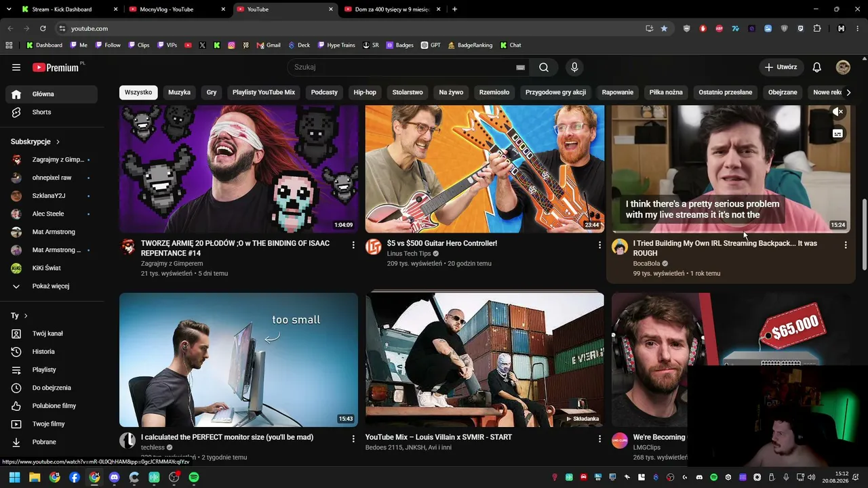Open the techless channel avatar

(x=127, y=441)
